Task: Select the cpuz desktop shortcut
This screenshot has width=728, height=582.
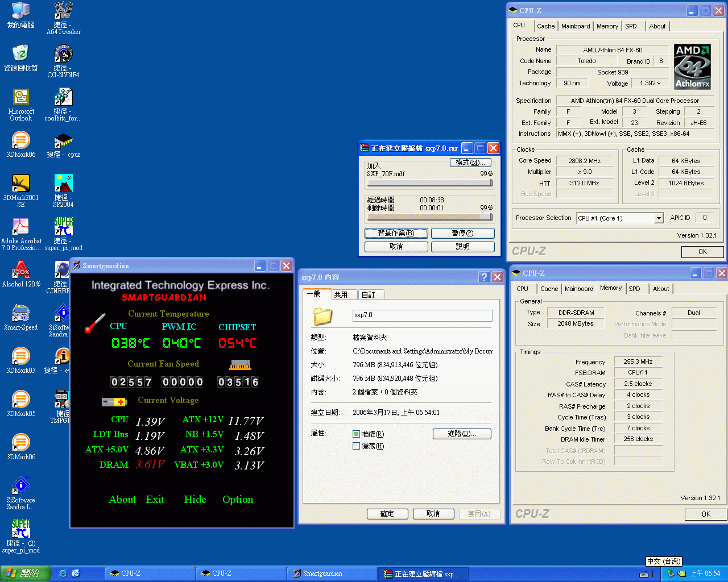Action: [x=63, y=145]
